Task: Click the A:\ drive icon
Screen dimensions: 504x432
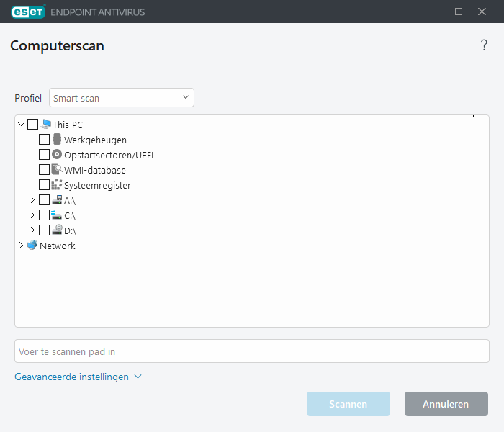Action: point(57,200)
